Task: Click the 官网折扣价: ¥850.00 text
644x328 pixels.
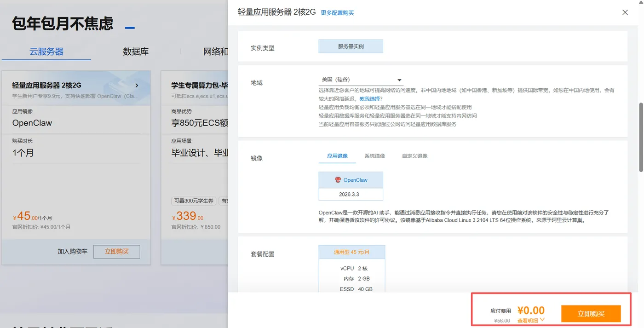Action: (x=196, y=227)
